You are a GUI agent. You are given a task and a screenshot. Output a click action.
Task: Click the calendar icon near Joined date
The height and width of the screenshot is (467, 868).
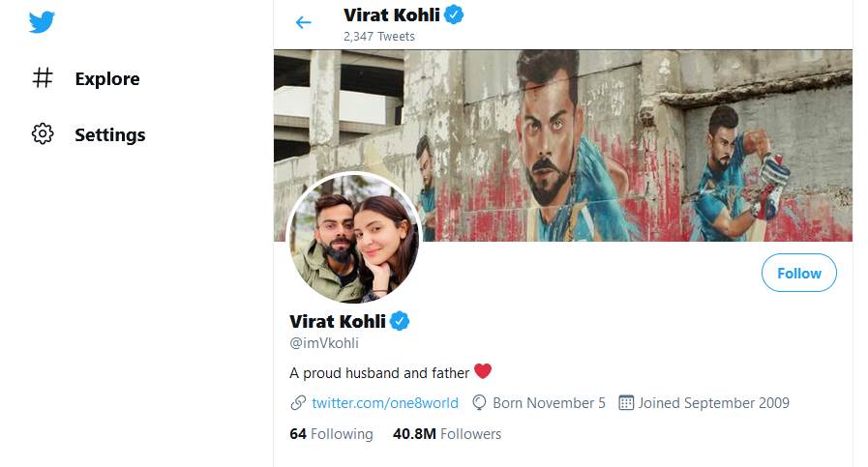pos(625,402)
